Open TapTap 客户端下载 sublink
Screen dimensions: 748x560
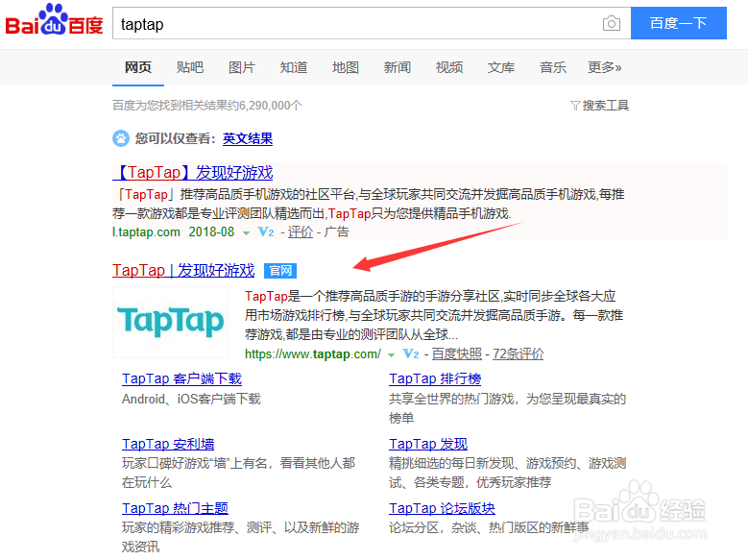pos(181,378)
